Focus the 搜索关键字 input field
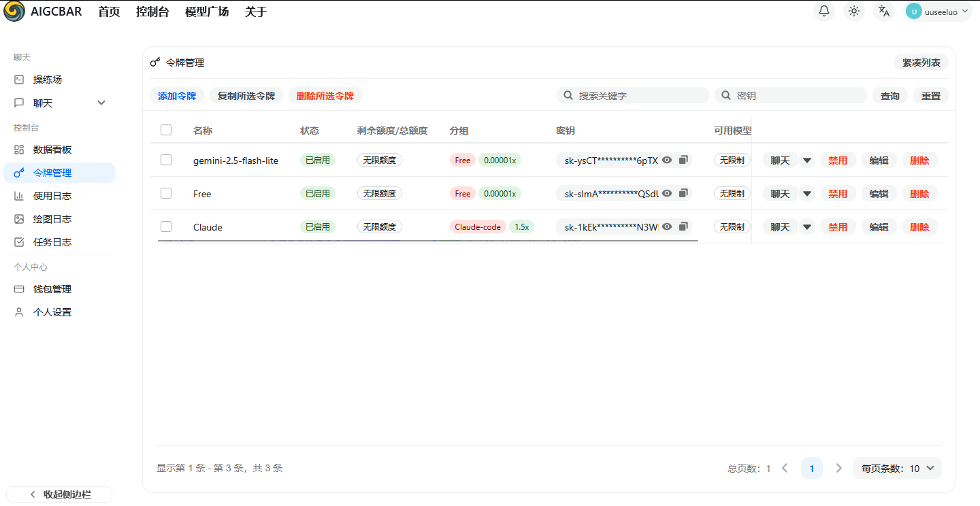 point(633,96)
